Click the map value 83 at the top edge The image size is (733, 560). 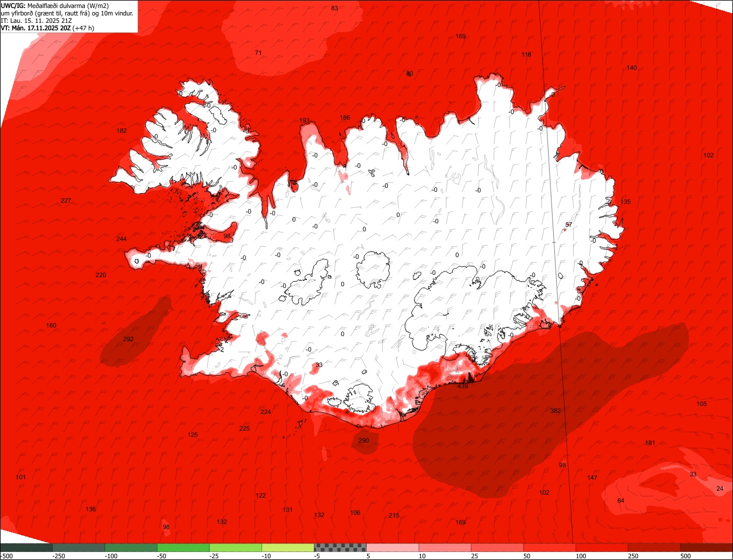point(334,8)
